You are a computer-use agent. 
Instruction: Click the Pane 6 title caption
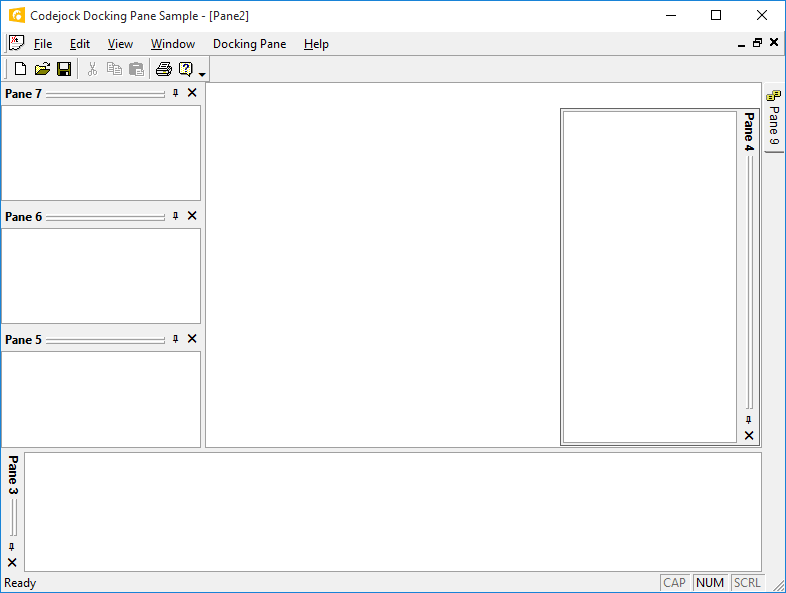click(23, 217)
